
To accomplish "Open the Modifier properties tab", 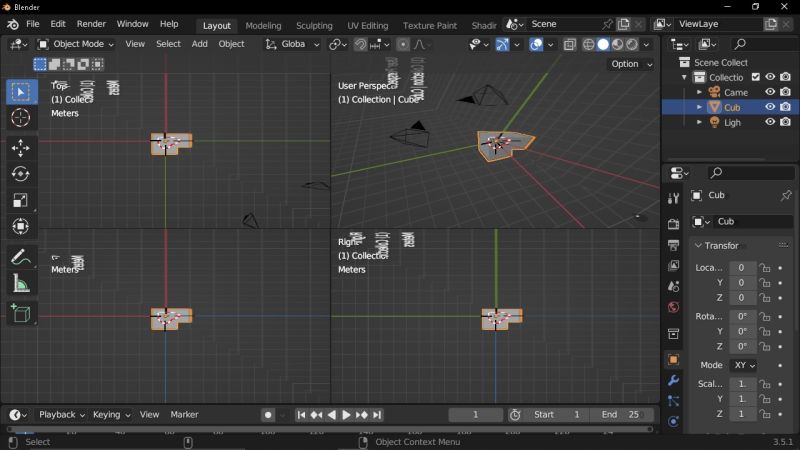I will 673,381.
